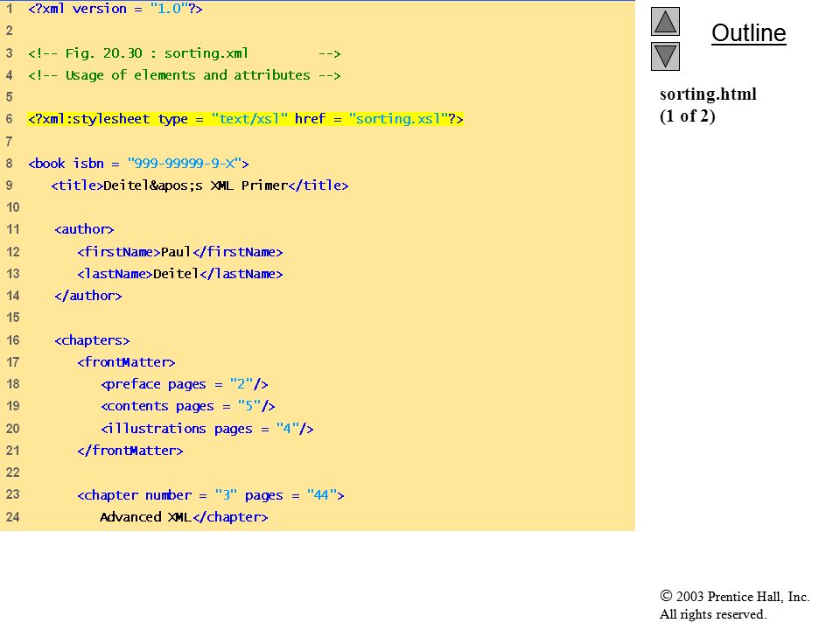Select the highlighted xml:stylesheet line
Viewport: 840px width, 630px height.
coord(245,119)
